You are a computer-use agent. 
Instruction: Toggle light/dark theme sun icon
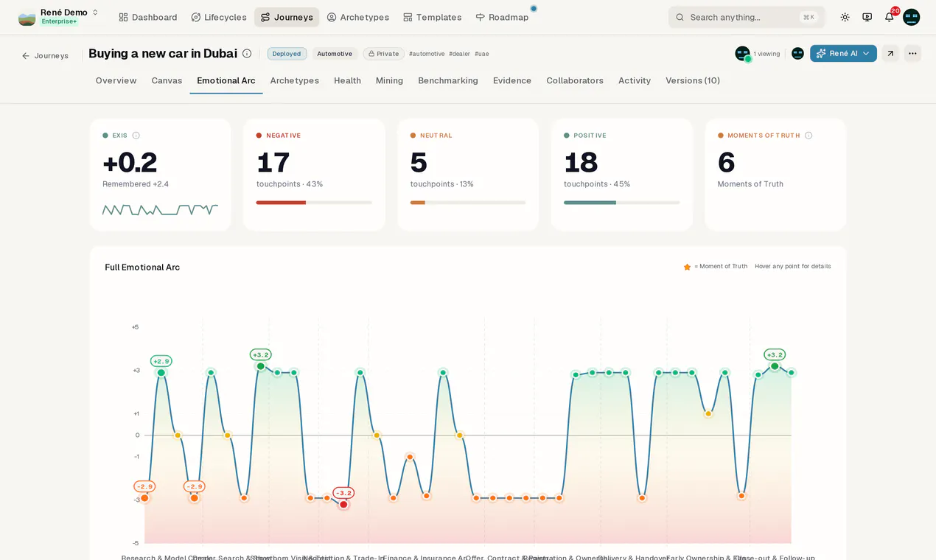845,17
